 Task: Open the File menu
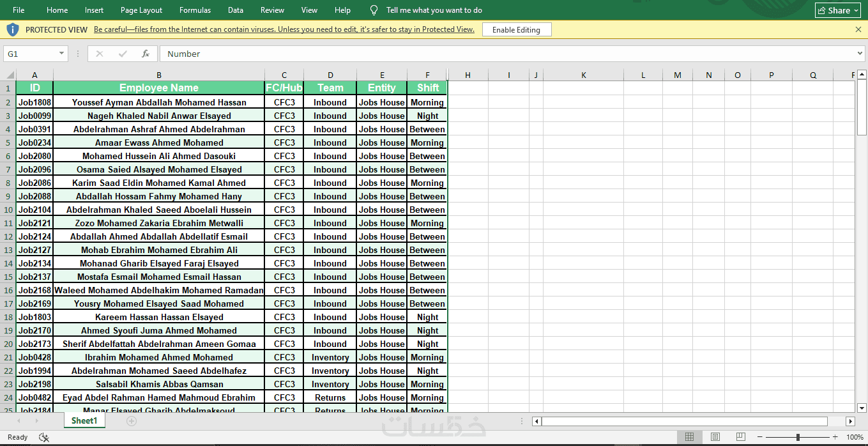pos(19,10)
